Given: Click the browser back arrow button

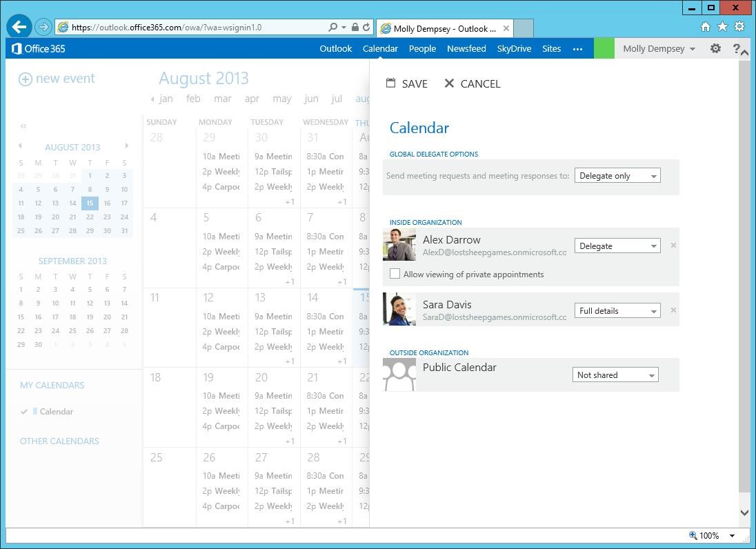Looking at the screenshot, I should click(19, 27).
